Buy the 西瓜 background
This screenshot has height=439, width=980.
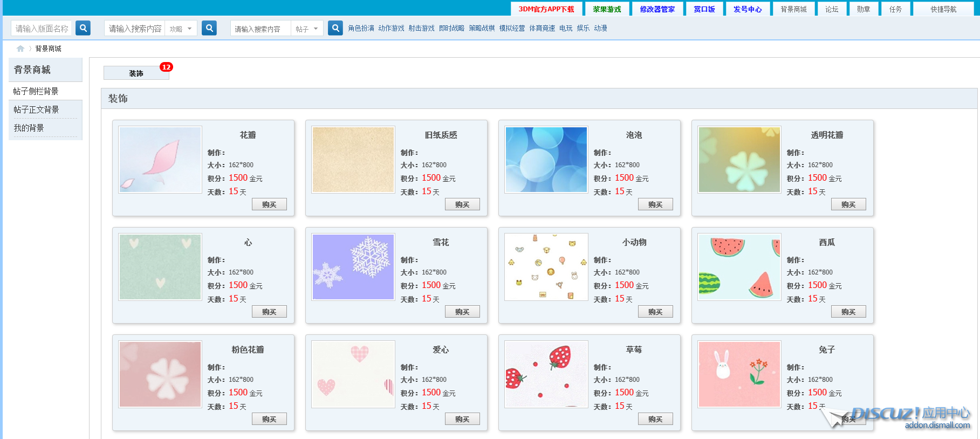(848, 312)
